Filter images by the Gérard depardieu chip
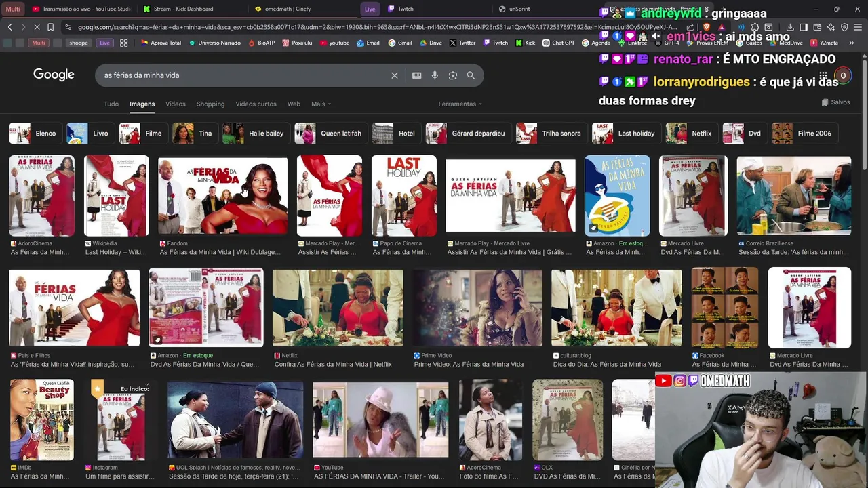Viewport: 868px width, 488px height. tap(467, 134)
